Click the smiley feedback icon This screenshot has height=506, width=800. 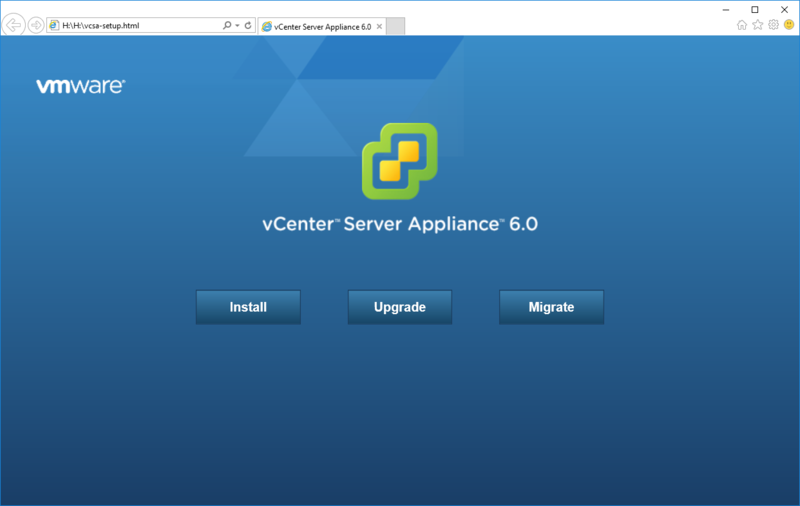[x=789, y=24]
